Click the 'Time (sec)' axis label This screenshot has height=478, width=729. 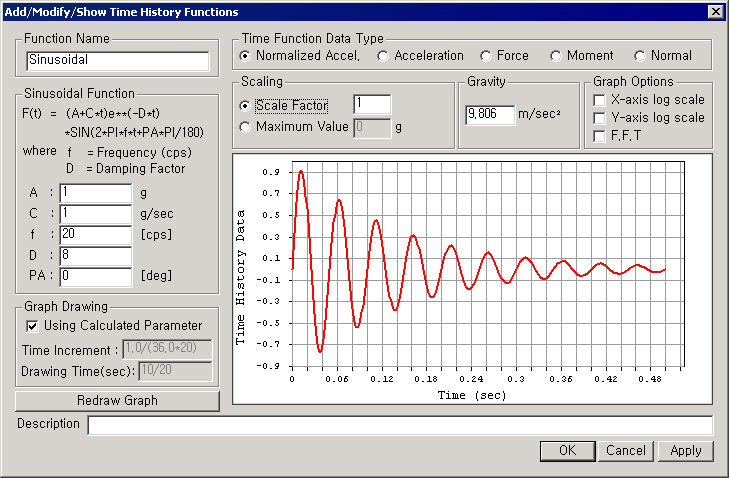pos(472,395)
